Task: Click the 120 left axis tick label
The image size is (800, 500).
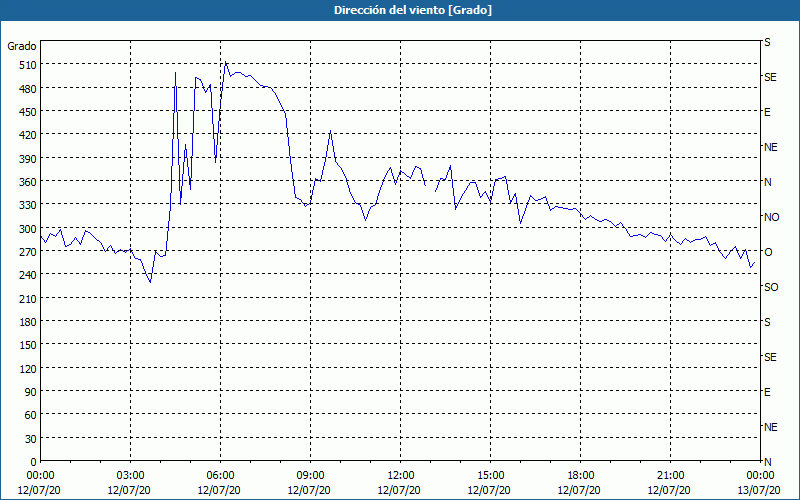Action: 28,369
